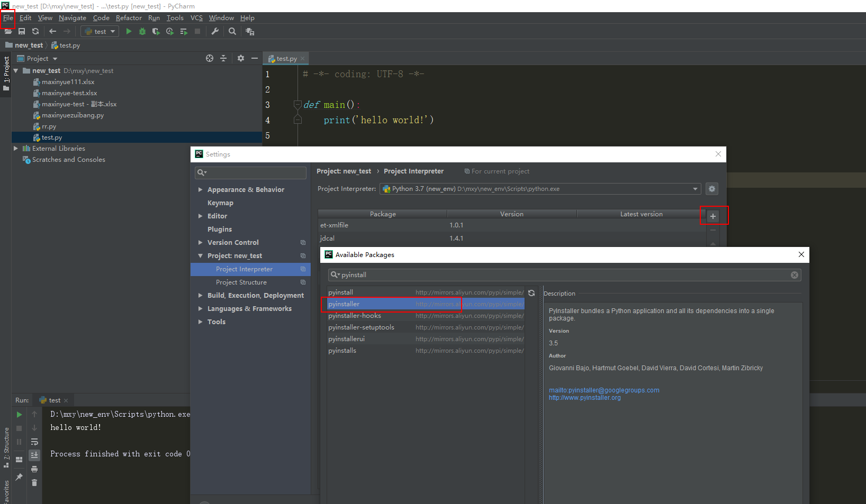Open the Refactor menu
The height and width of the screenshot is (504, 866).
click(129, 18)
